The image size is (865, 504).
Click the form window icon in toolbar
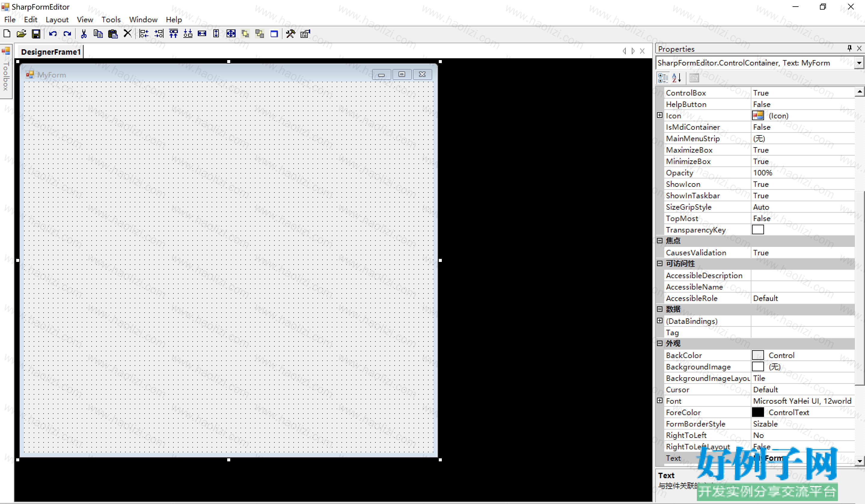(274, 34)
